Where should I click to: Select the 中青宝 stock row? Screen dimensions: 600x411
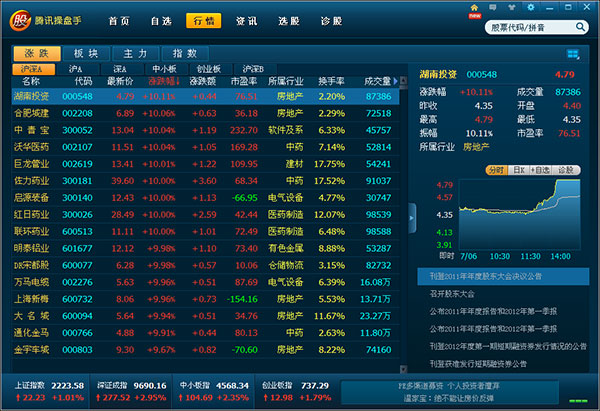pos(205,130)
